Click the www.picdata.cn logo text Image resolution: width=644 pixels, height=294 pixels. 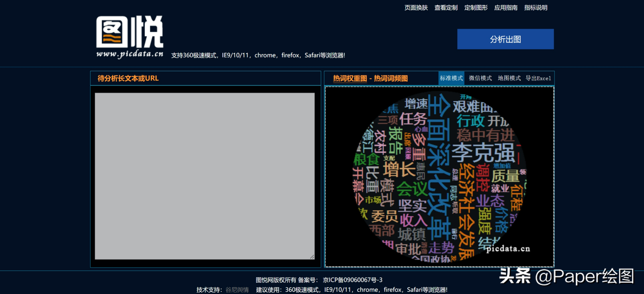click(130, 54)
